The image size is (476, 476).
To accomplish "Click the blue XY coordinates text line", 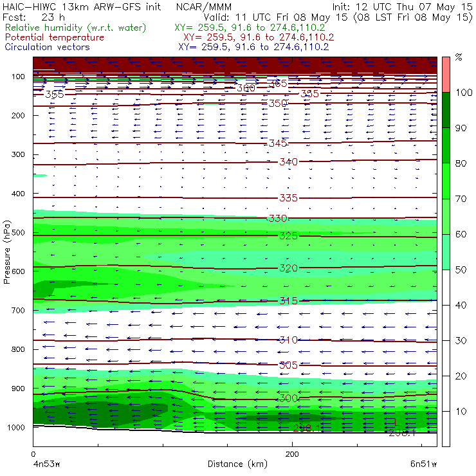I will click(253, 47).
